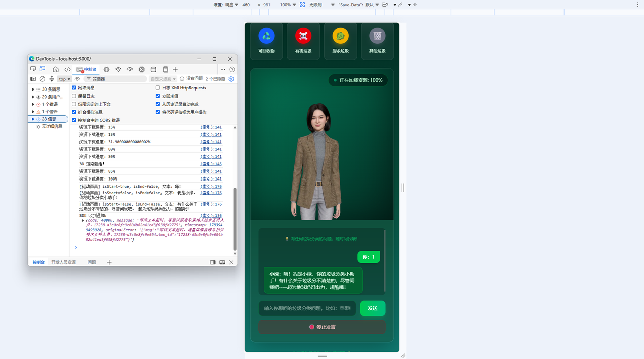Click the garbage question input field
This screenshot has width=644, height=359.
(x=307, y=308)
